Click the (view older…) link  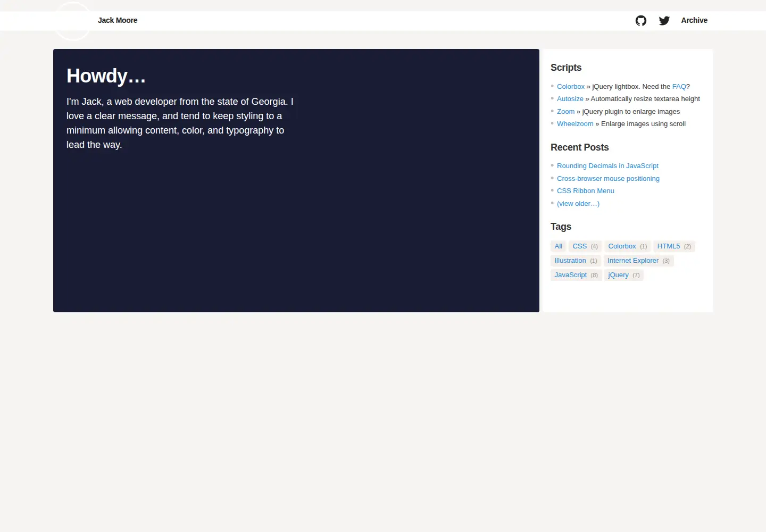point(578,203)
